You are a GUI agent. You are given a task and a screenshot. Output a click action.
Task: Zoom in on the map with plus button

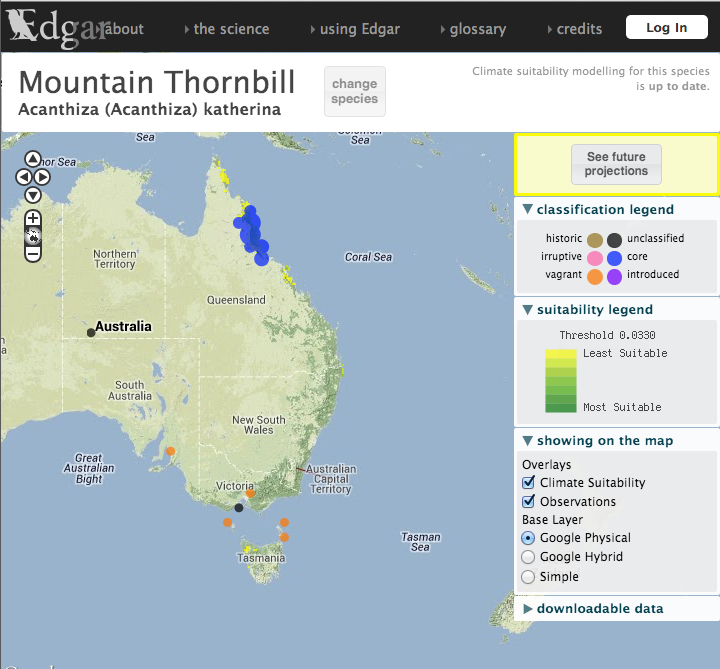(33, 218)
